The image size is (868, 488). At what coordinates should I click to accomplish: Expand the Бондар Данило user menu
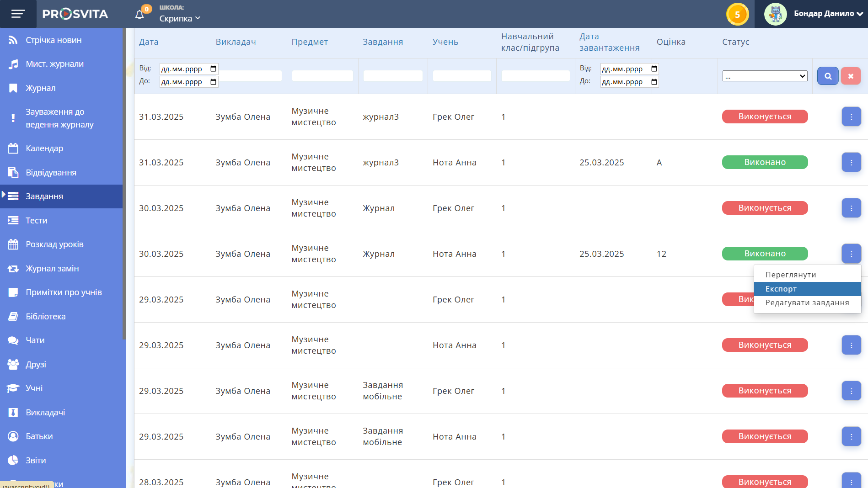[x=828, y=14]
